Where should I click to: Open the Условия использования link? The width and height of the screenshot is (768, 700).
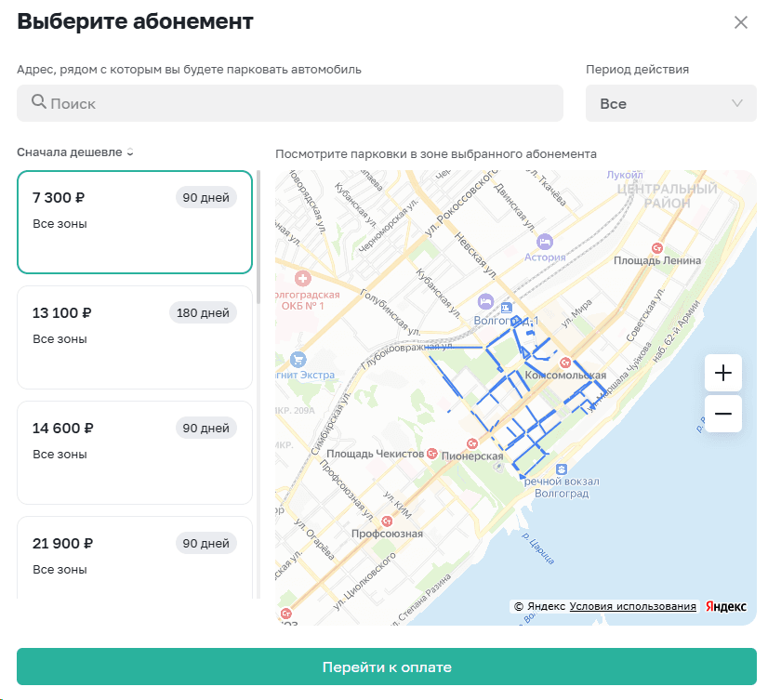[x=632, y=606]
